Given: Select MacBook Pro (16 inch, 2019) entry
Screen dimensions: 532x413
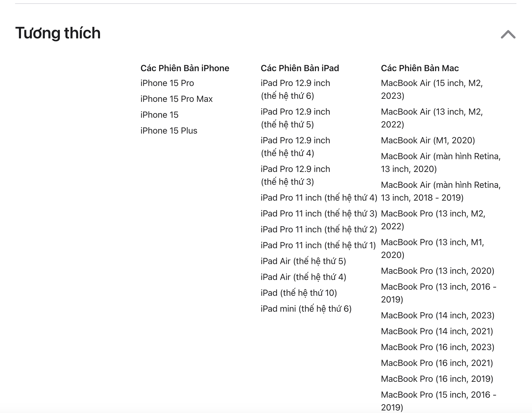Looking at the screenshot, I should pos(437,379).
